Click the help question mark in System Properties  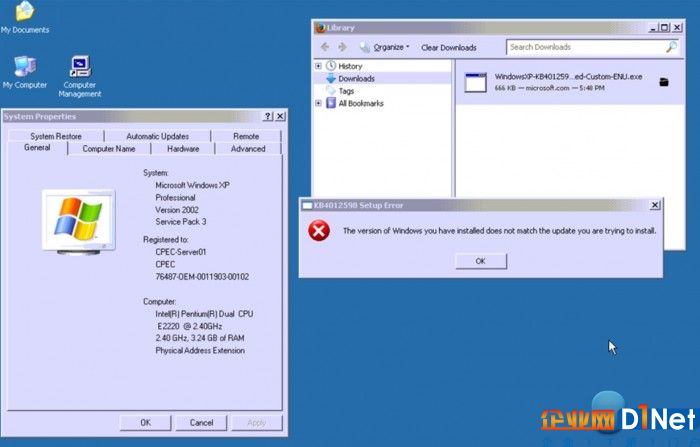267,116
